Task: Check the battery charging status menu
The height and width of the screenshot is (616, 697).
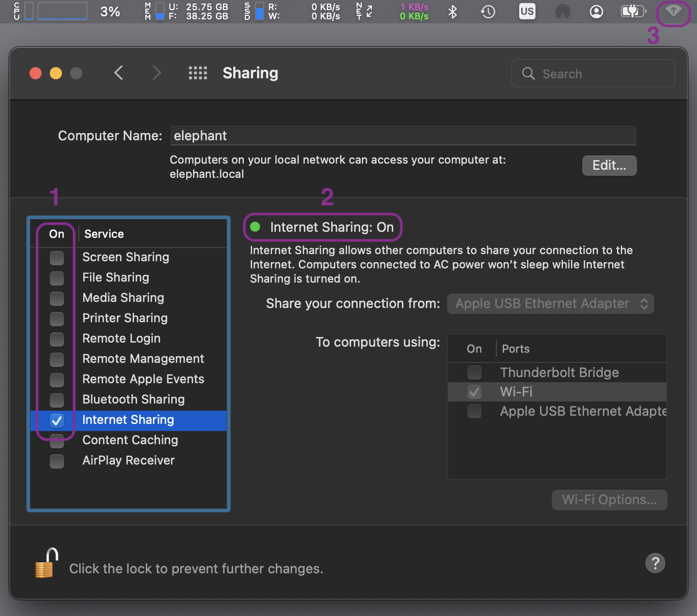Action: coord(633,12)
